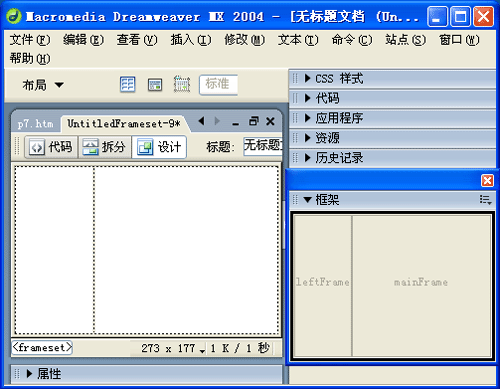Open the 文件(F) menu
This screenshot has height=389, width=500.
click(x=30, y=40)
